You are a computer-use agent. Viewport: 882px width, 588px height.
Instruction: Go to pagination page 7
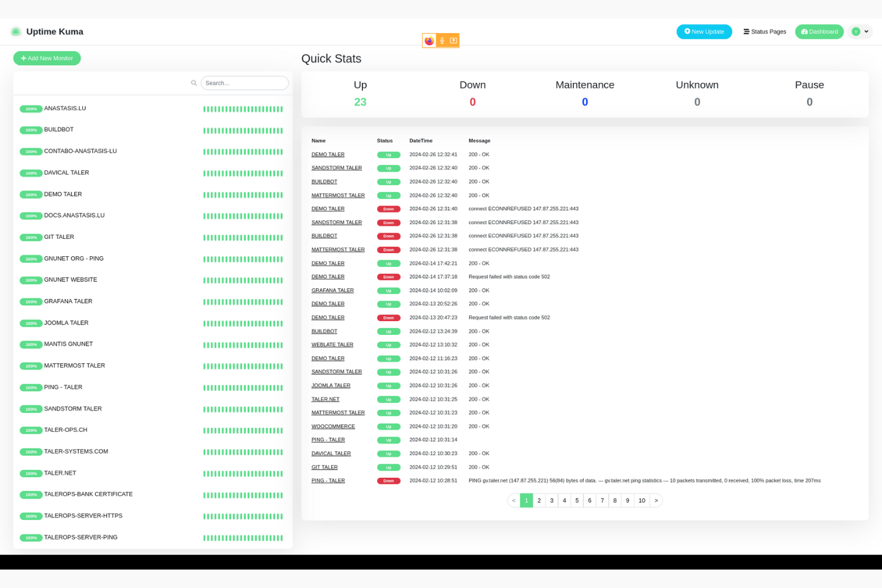click(603, 500)
